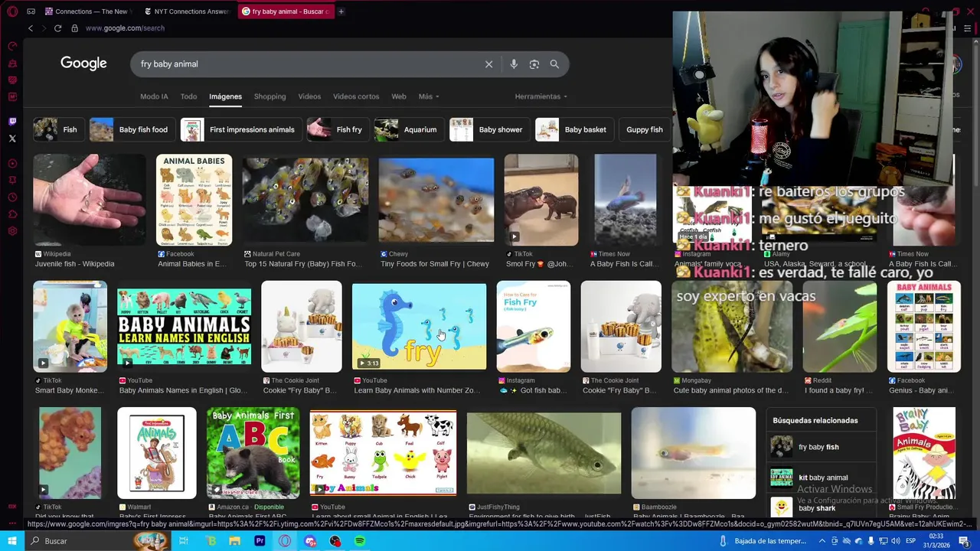The image size is (980, 551).
Task: Switch to Web results tab
Action: click(x=399, y=96)
